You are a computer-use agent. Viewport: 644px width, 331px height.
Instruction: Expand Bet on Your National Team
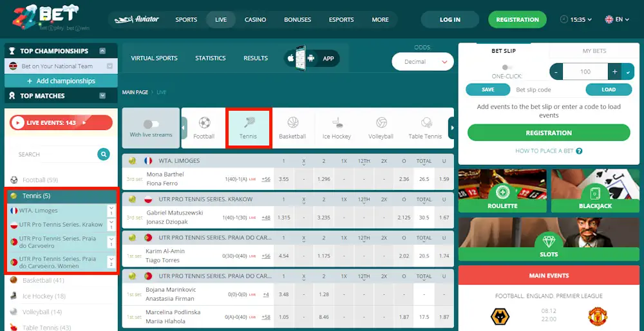pos(109,66)
